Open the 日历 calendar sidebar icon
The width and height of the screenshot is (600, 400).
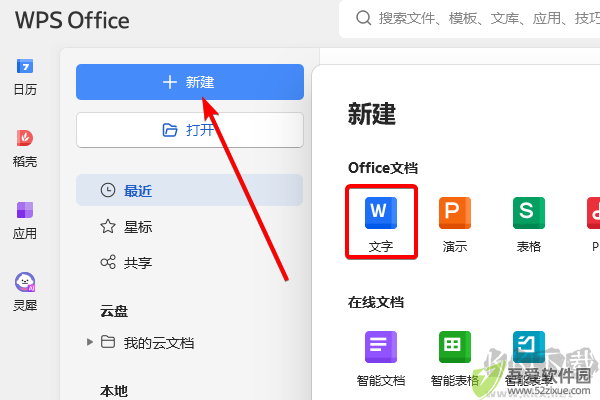tap(25, 76)
